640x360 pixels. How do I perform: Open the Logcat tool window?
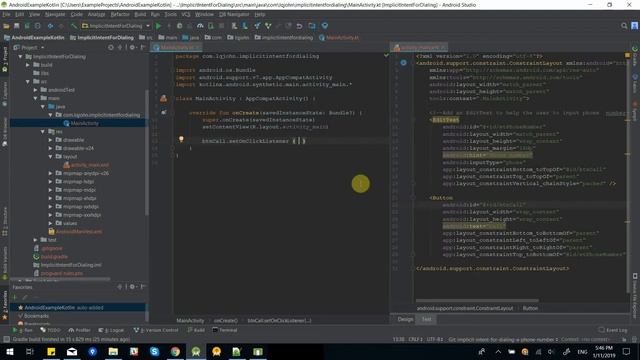[111, 330]
